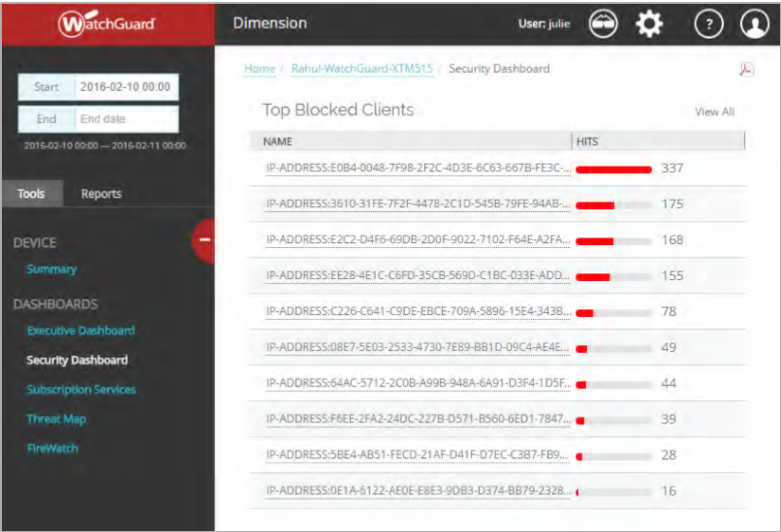Open the Threat Map
Viewport: 781px width, 532px height.
56,419
